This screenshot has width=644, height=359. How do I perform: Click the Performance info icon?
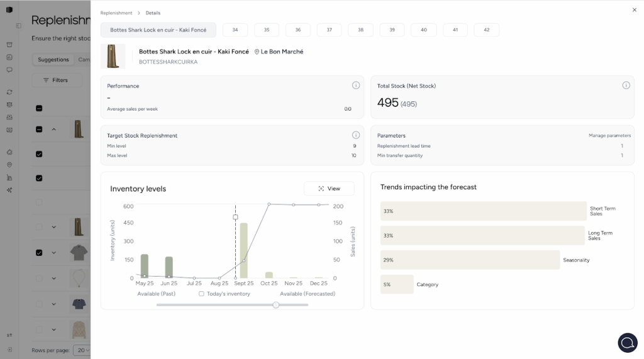tap(355, 86)
